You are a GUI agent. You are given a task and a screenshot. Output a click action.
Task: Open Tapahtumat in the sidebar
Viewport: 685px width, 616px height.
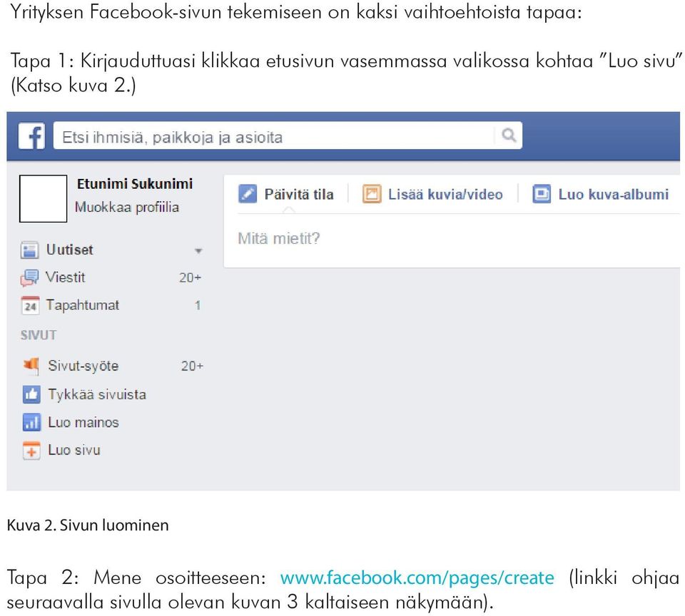[x=83, y=304]
